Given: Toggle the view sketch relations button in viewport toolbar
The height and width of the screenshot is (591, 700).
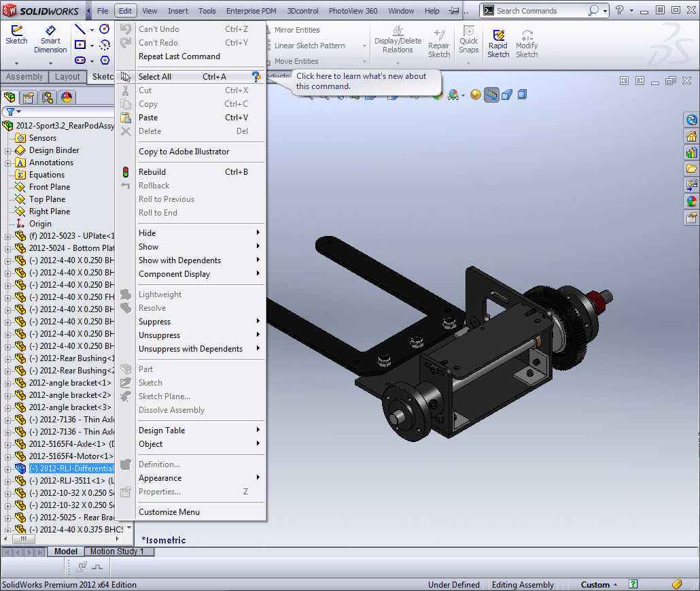Looking at the screenshot, I should tap(491, 95).
